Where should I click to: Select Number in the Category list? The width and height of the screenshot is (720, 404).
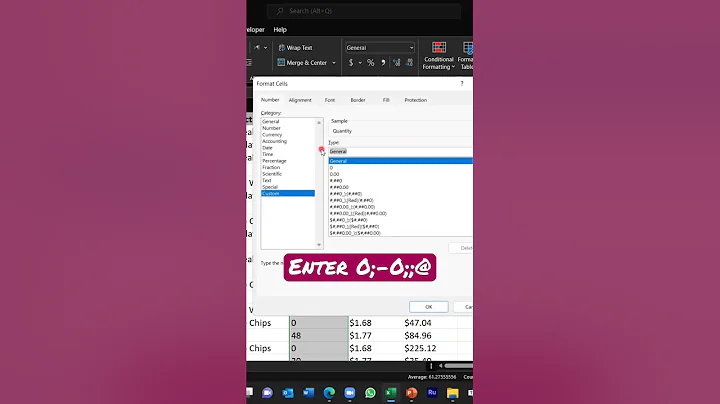tap(288, 128)
